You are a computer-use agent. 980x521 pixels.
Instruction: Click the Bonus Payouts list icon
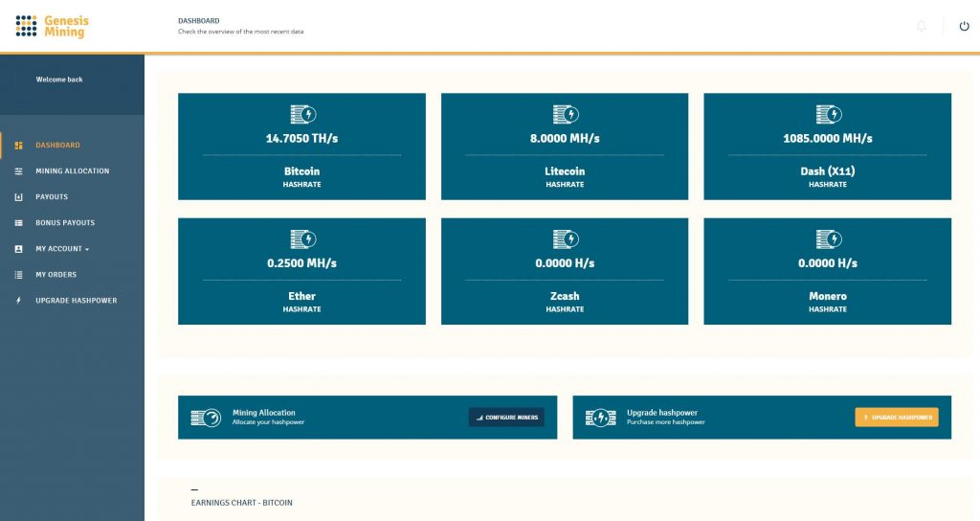(19, 222)
